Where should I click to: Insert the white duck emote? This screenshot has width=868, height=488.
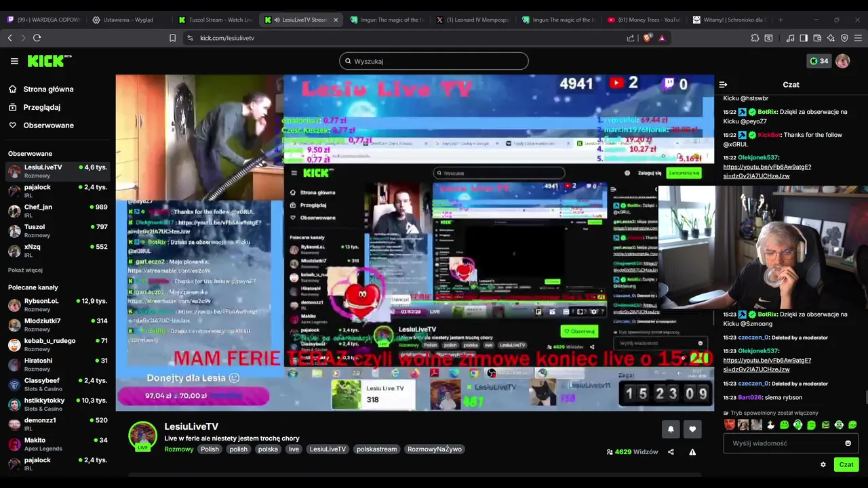pyautogui.click(x=770, y=425)
